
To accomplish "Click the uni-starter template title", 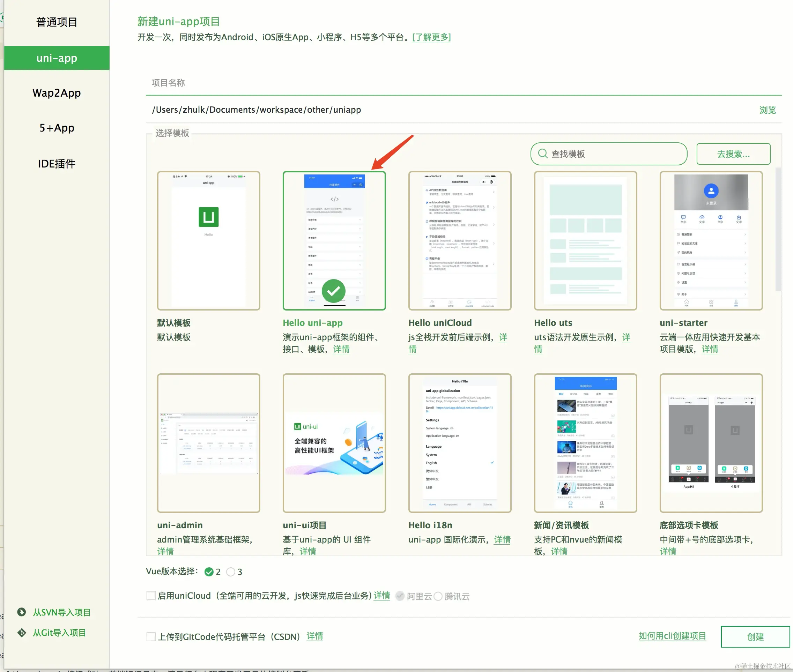I will coord(684,323).
